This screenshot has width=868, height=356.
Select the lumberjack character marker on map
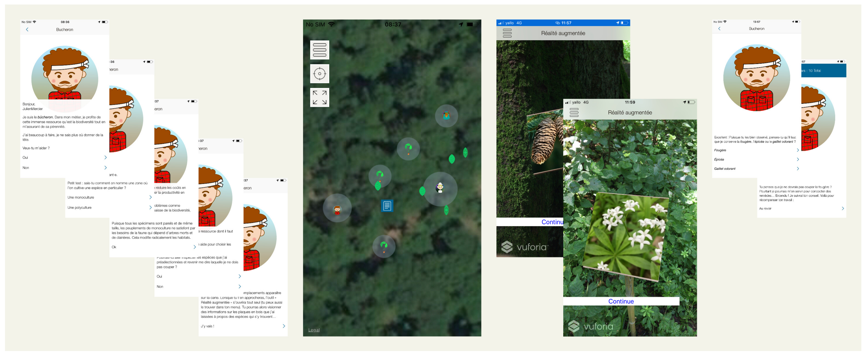(x=337, y=209)
